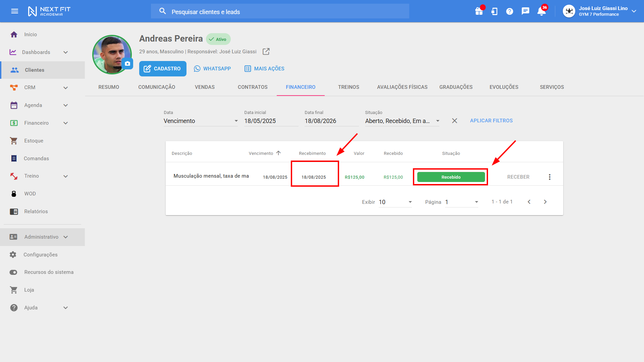Open the Situação filter dropdown
The height and width of the screenshot is (362, 644).
coord(402,121)
